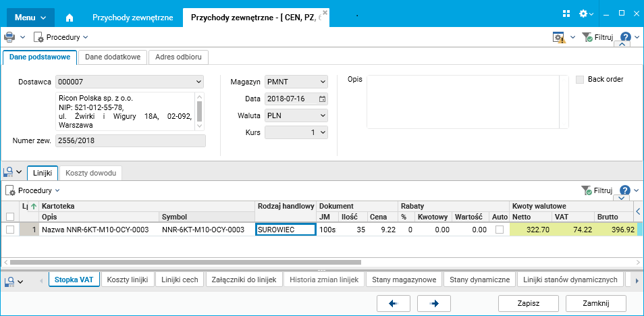Open the Stopka VAT tab
The image size is (644, 316).
tap(74, 280)
